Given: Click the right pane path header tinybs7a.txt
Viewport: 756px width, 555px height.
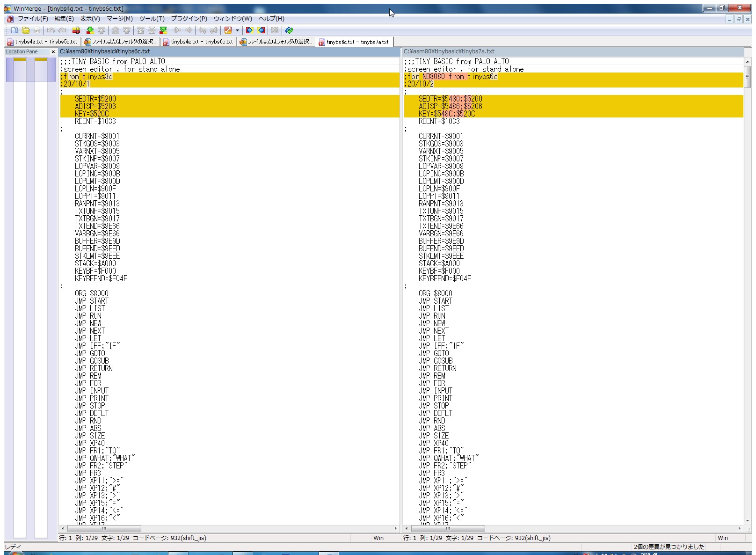Looking at the screenshot, I should pos(573,51).
